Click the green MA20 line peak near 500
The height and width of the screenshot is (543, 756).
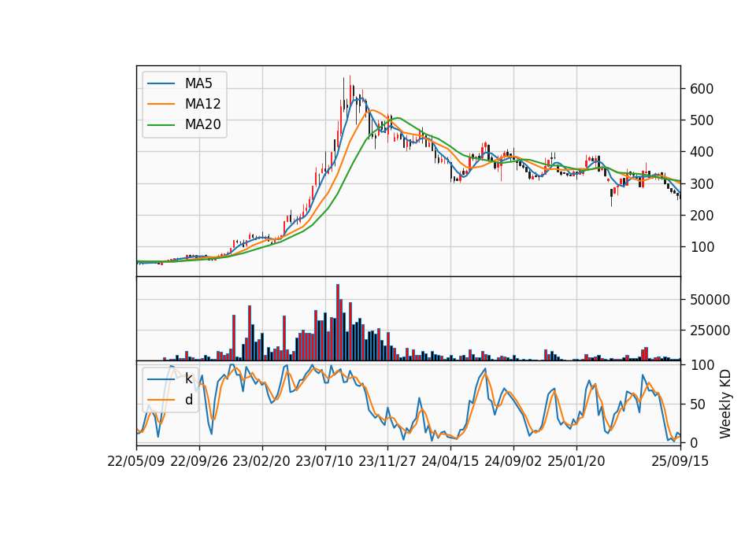[x=397, y=117]
